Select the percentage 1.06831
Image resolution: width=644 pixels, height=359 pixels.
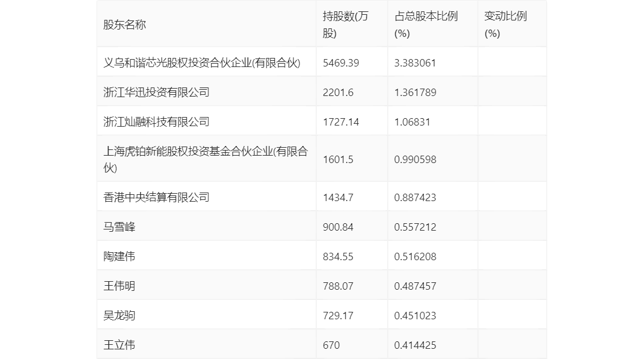[x=412, y=122]
